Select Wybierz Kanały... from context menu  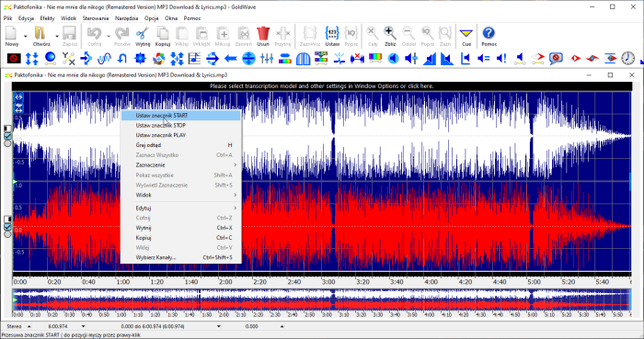point(180,257)
